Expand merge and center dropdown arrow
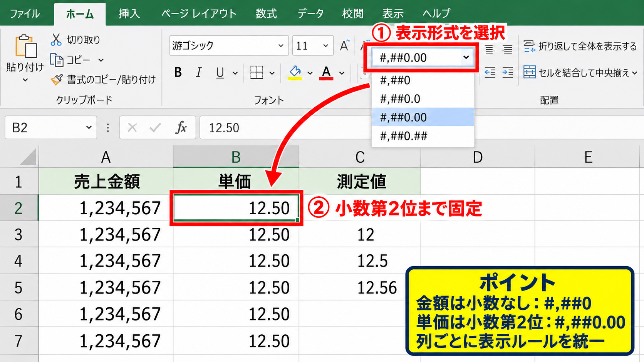 pyautogui.click(x=635, y=72)
